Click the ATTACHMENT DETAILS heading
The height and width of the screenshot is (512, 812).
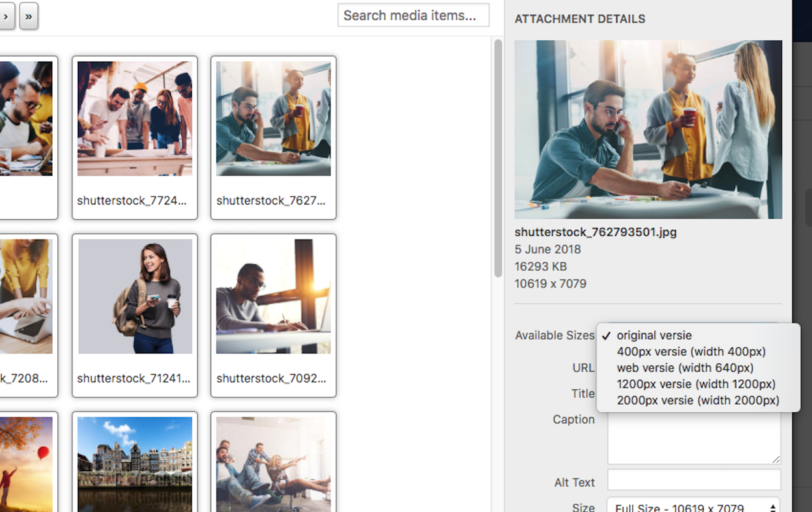[x=580, y=19]
